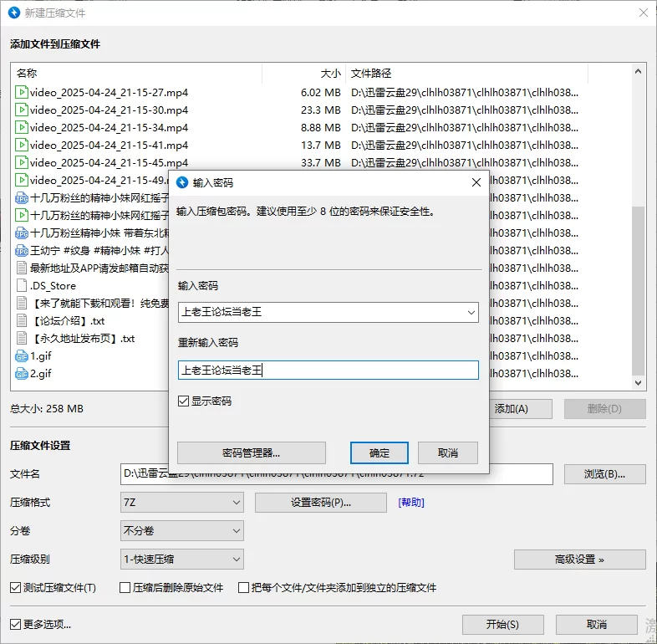Click the app icon in 输入密码 dialog title

[182, 181]
